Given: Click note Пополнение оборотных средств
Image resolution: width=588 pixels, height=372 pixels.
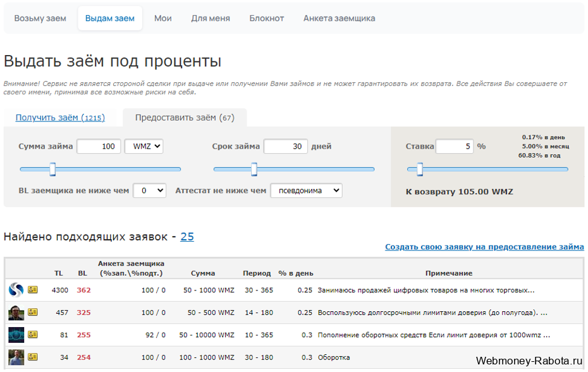Looking at the screenshot, I should pos(434,335).
